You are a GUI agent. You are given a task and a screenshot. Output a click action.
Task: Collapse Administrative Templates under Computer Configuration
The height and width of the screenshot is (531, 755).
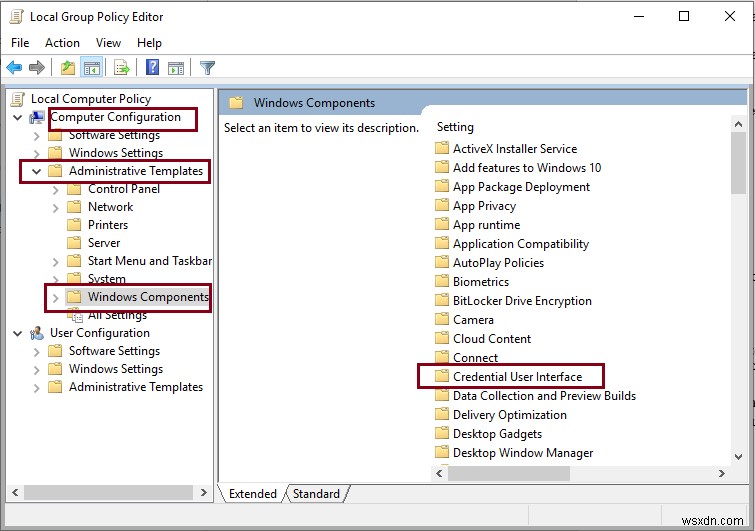[x=36, y=171]
